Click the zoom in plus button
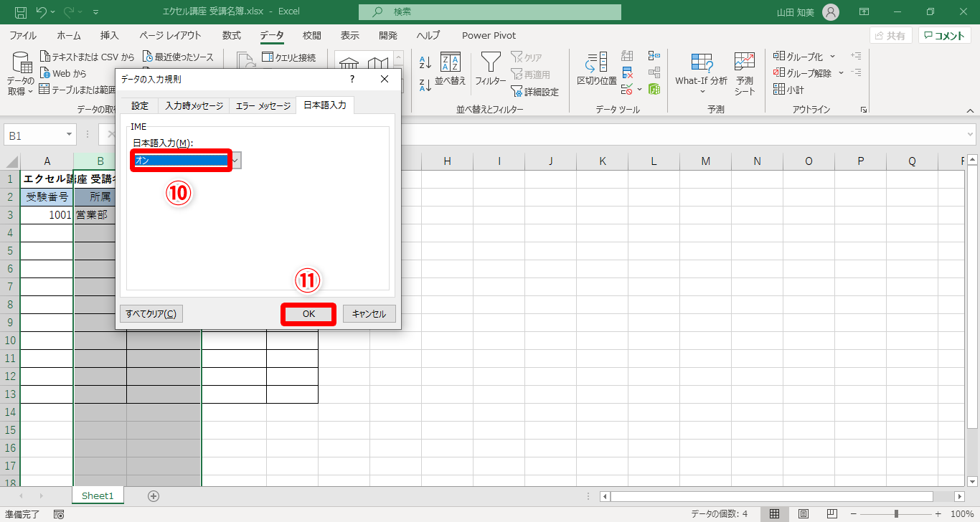The height and width of the screenshot is (522, 980). [938, 514]
